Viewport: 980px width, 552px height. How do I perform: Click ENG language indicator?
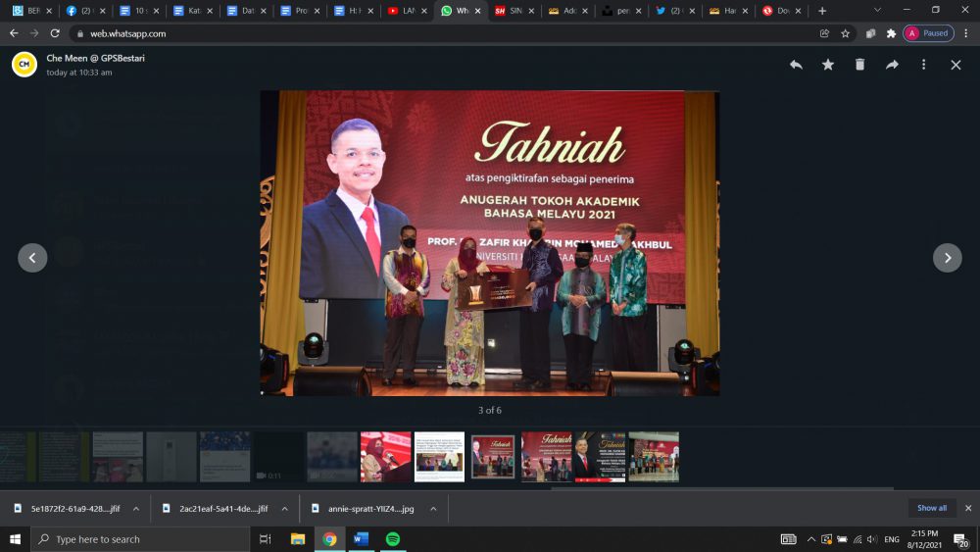pyautogui.click(x=892, y=539)
